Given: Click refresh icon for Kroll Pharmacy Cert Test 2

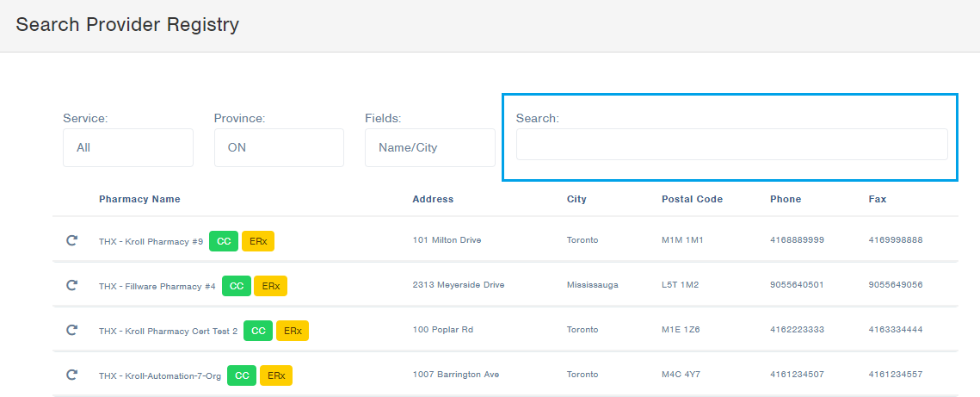Looking at the screenshot, I should coord(72,330).
